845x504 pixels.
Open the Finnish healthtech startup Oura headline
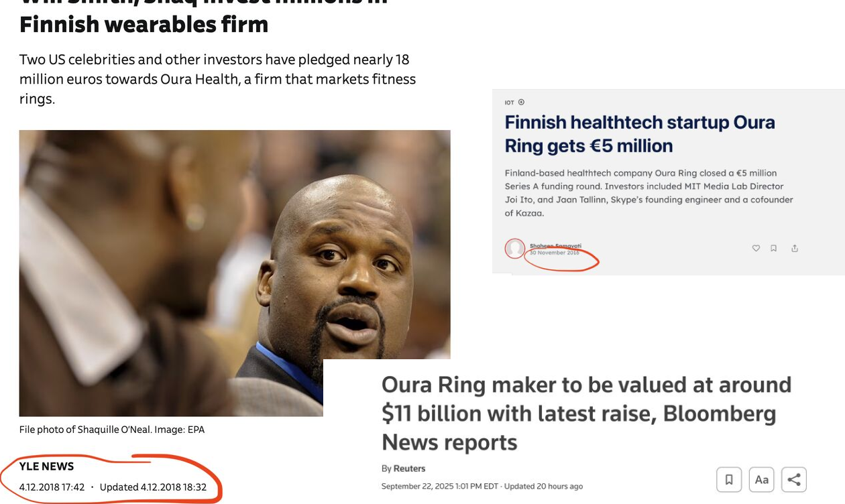(x=639, y=133)
